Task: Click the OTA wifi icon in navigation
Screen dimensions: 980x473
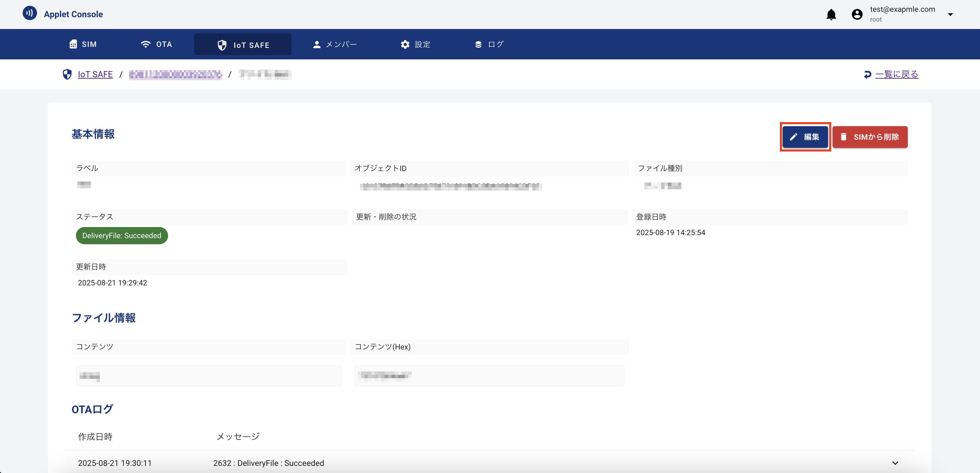Action: [146, 44]
